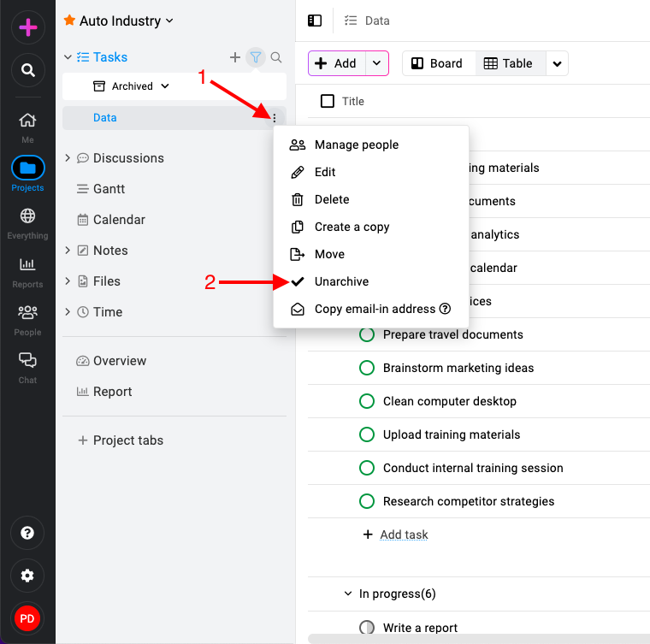Open the question mark help icon
The height and width of the screenshot is (644, 650).
click(27, 533)
